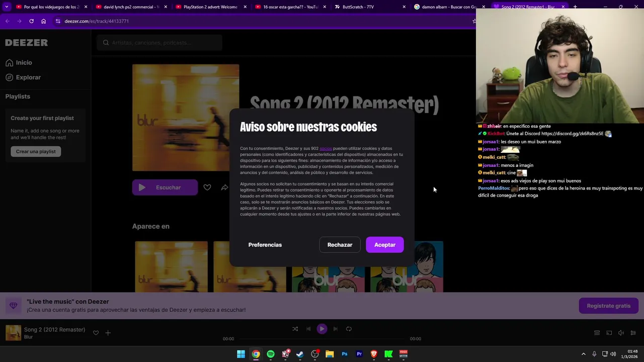Switch to 'PlayStation 2 advert: Welcome' tab
This screenshot has width=644, height=362.
point(210,7)
